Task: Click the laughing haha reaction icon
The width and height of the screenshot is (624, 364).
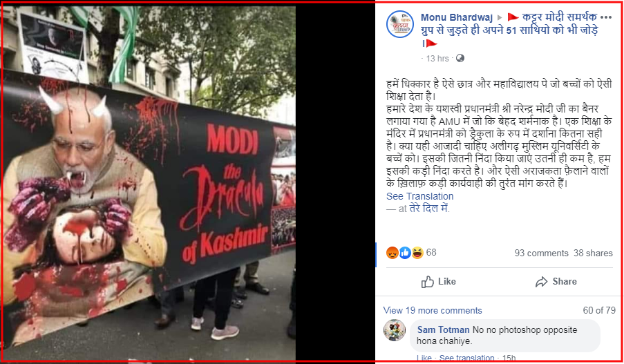Action: point(417,253)
